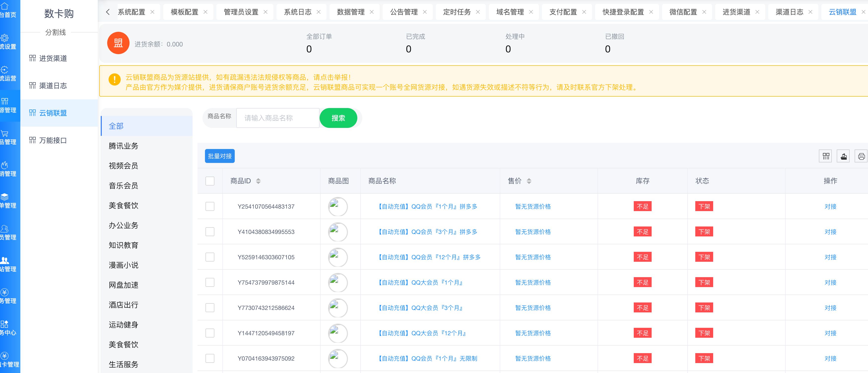Open the home page icon in the blue sidebar

(4, 6)
